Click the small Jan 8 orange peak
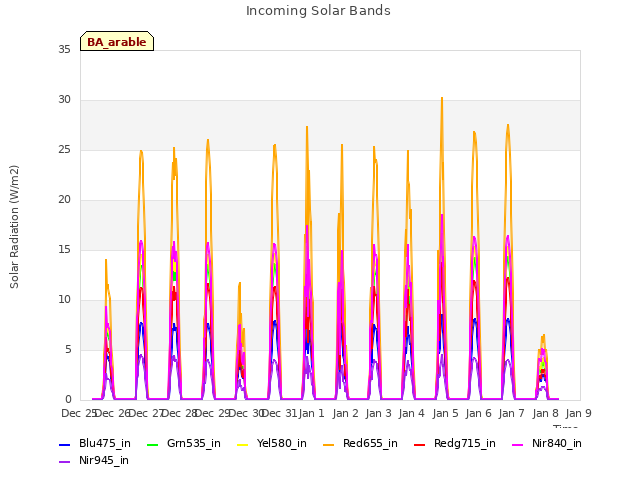 tap(544, 336)
